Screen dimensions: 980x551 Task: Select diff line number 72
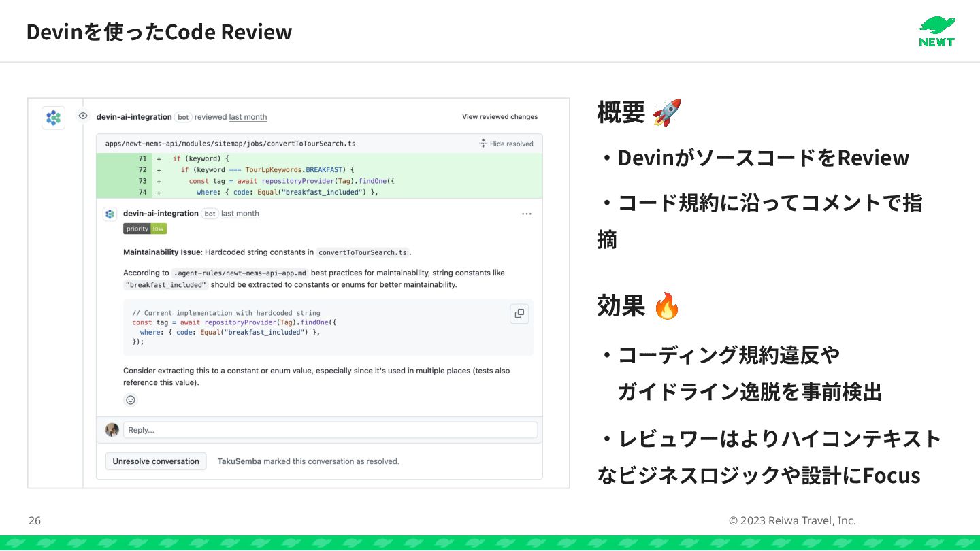(142, 170)
